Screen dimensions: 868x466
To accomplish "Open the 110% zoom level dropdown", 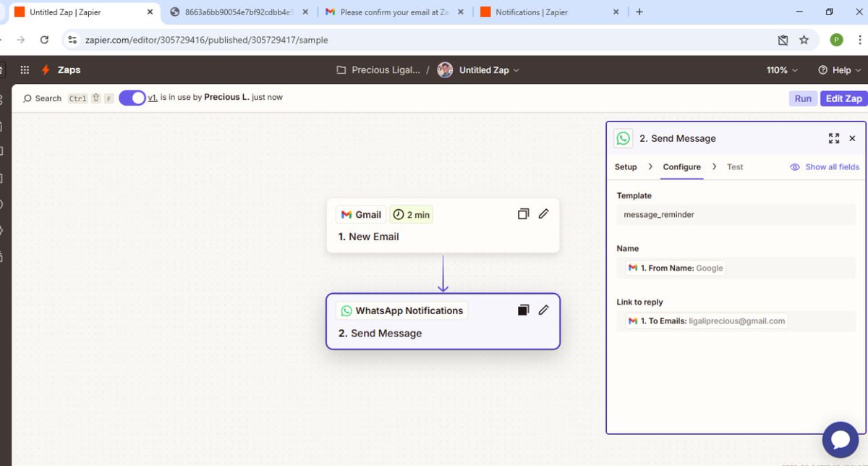I will point(782,70).
